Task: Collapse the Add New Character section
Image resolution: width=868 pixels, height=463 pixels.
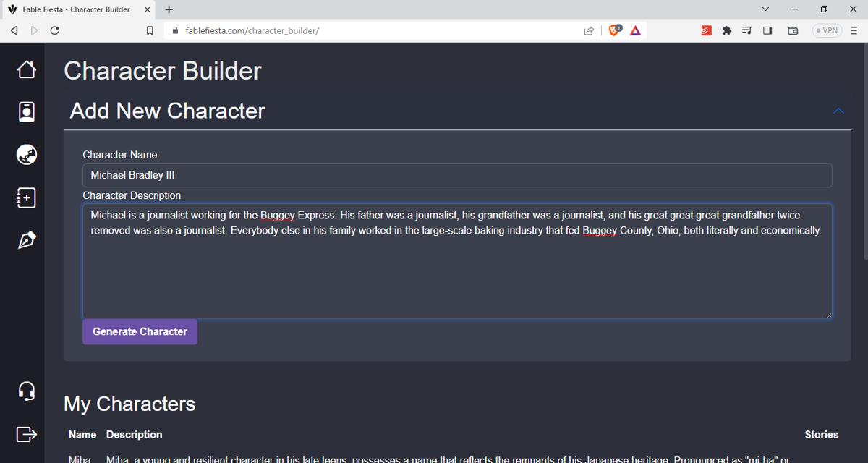Action: (x=838, y=111)
